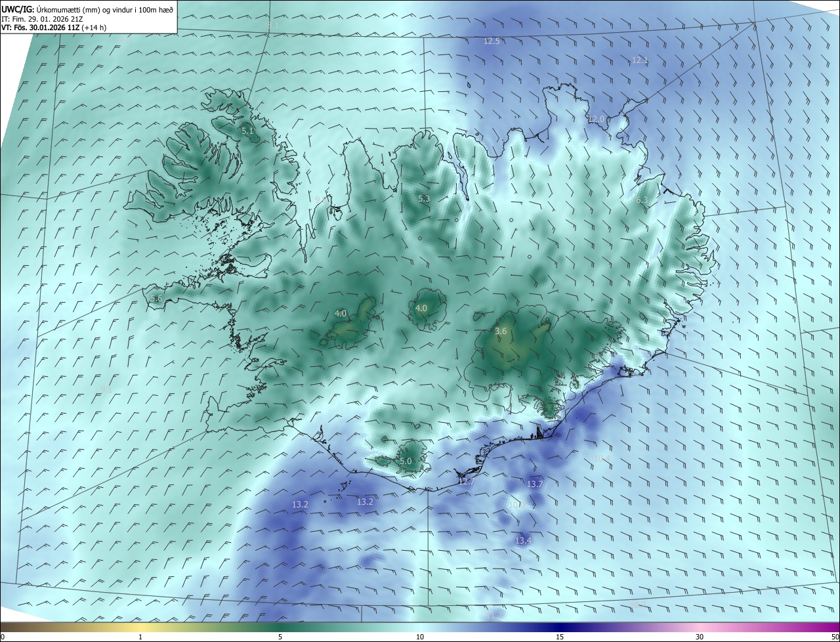This screenshot has height=642, width=840.
Task: Click the '30' tick label on color scale
Action: click(700, 637)
